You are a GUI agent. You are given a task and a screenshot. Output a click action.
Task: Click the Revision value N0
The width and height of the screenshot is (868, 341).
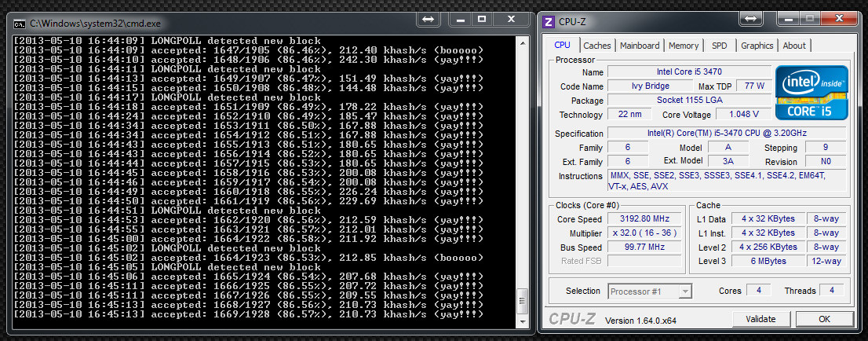point(826,161)
